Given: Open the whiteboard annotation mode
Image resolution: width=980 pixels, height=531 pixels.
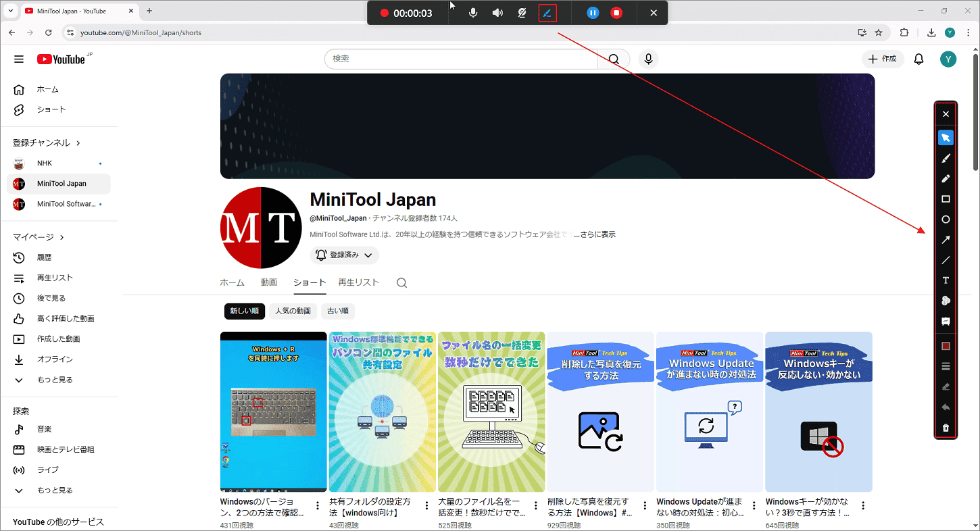Looking at the screenshot, I should [946, 321].
